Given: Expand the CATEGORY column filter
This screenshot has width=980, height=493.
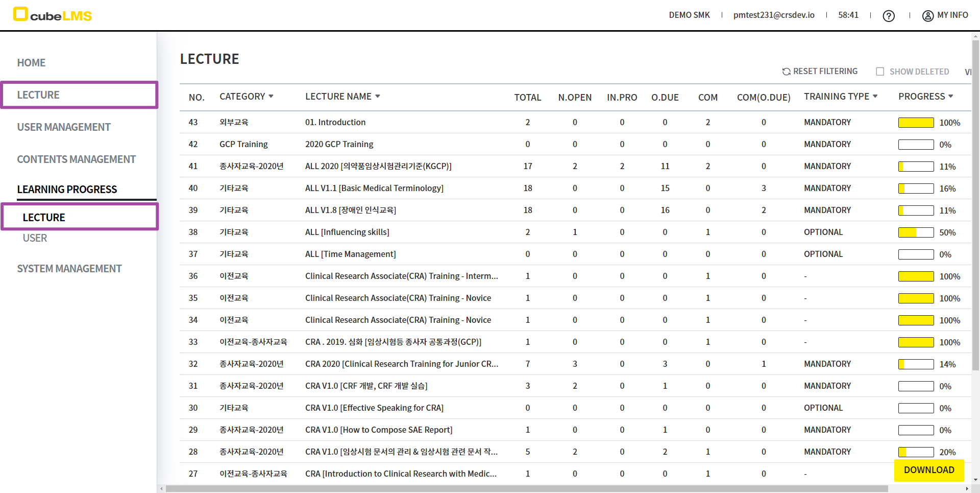Looking at the screenshot, I should 271,97.
